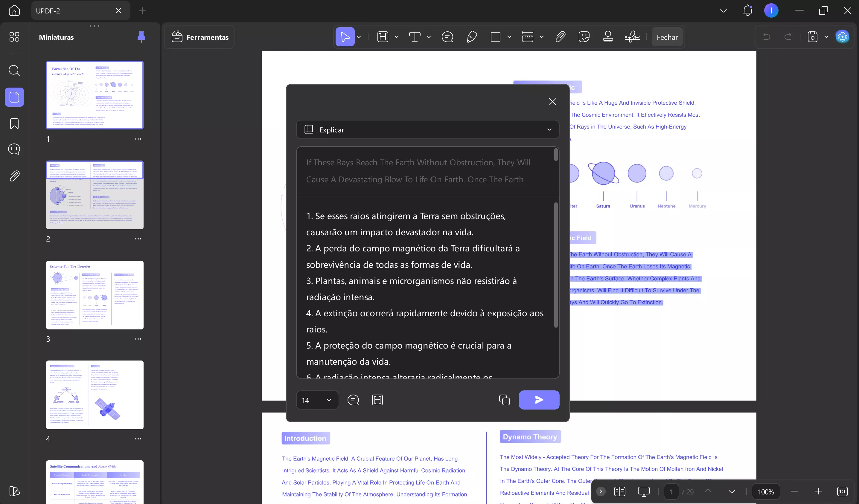Open the UPDF AI assistant icon
Viewport: 859px width, 504px height.
point(843,37)
